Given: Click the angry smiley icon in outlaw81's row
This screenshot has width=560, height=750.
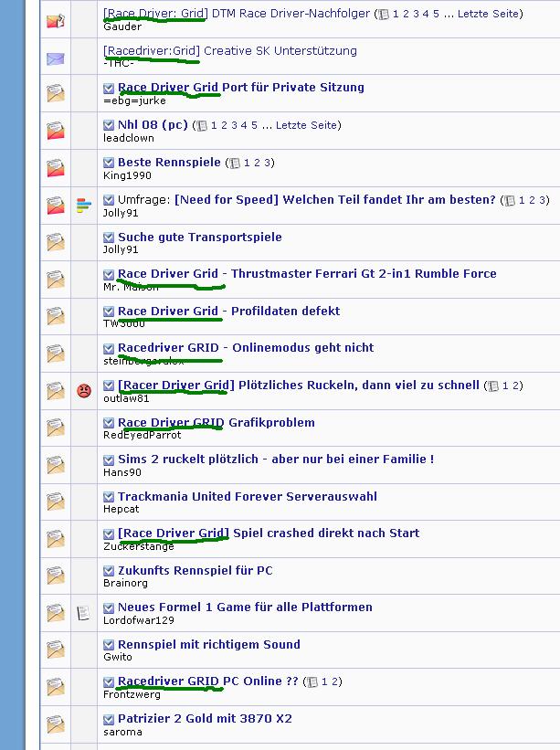Looking at the screenshot, I should coord(84,391).
